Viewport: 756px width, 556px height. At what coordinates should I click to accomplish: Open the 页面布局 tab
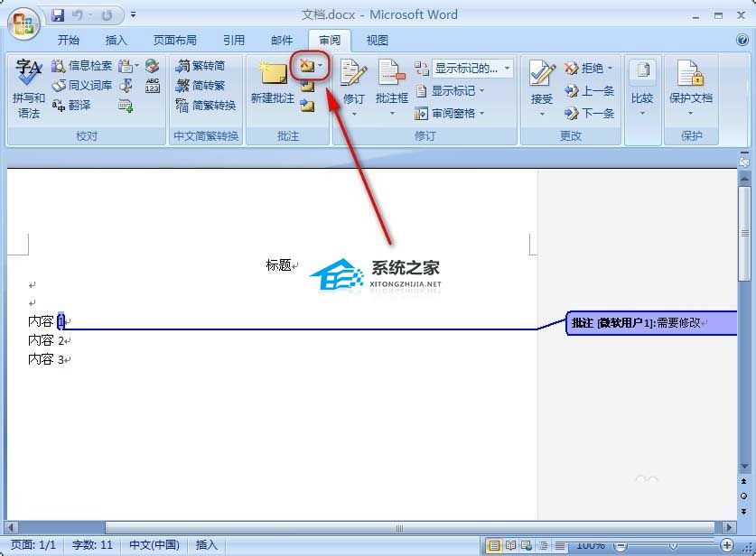(x=174, y=40)
